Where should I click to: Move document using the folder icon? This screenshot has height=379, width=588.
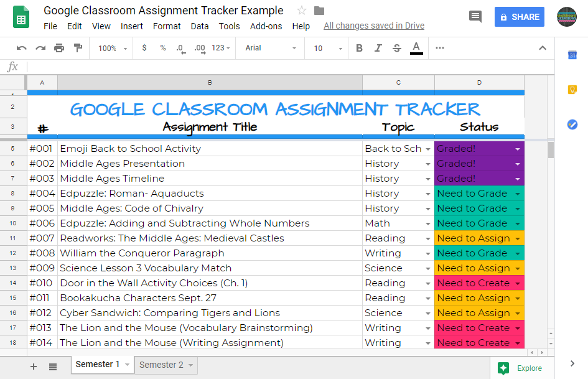point(319,11)
